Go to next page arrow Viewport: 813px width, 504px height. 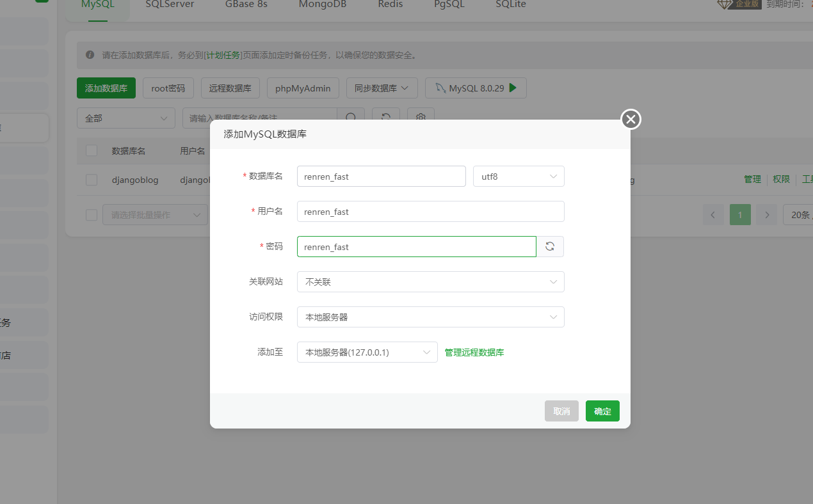pos(767,215)
